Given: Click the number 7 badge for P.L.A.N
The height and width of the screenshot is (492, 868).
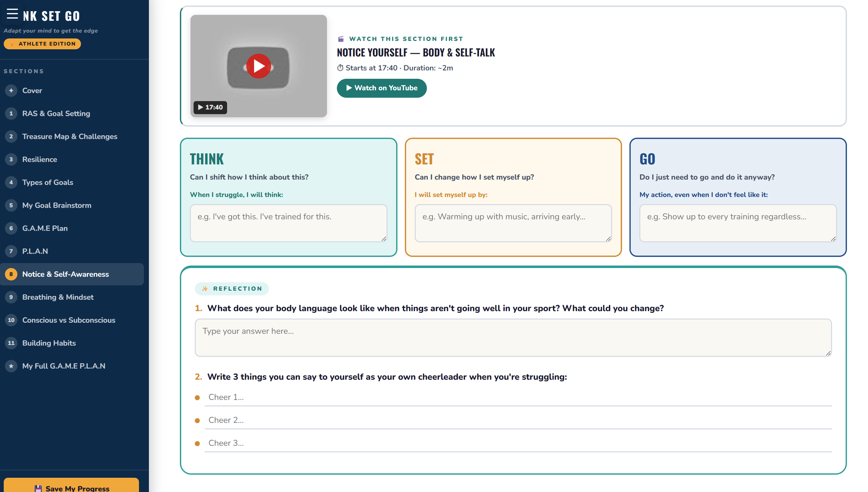Looking at the screenshot, I should pos(11,251).
